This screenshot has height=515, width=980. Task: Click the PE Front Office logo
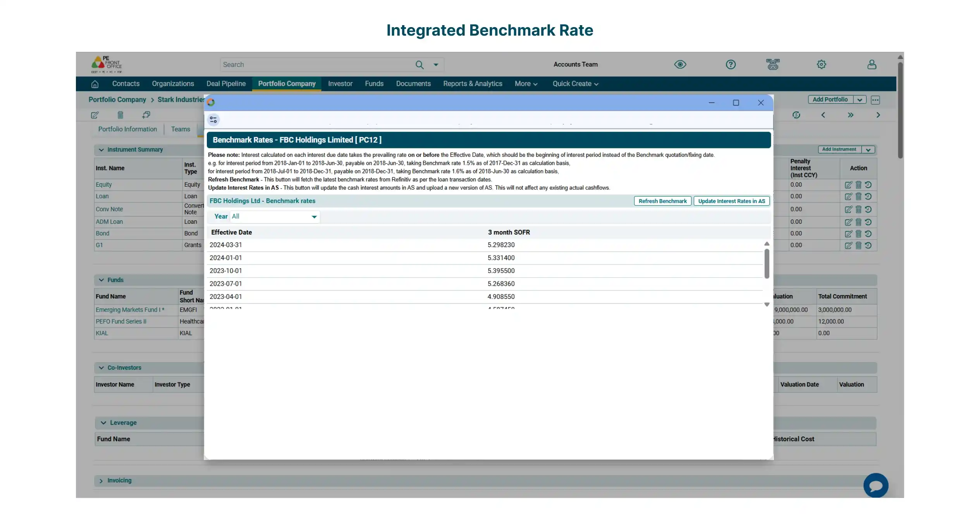(107, 65)
